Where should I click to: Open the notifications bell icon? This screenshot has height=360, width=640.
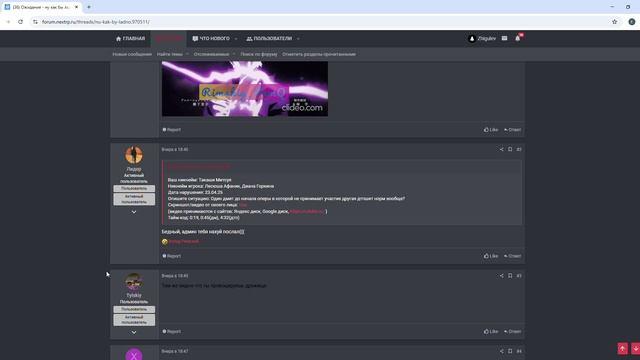[518, 38]
